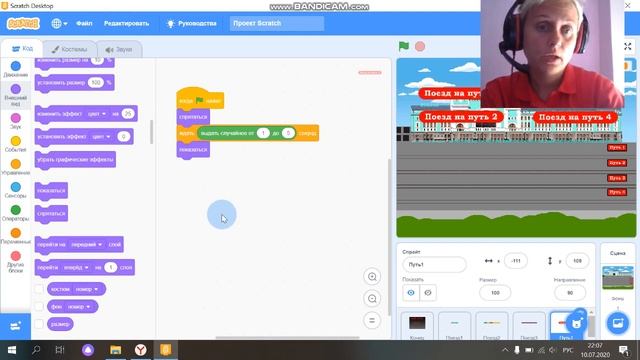Open layer dropdown in перейти на слой block
640x360 pixels.
[x=87, y=244]
